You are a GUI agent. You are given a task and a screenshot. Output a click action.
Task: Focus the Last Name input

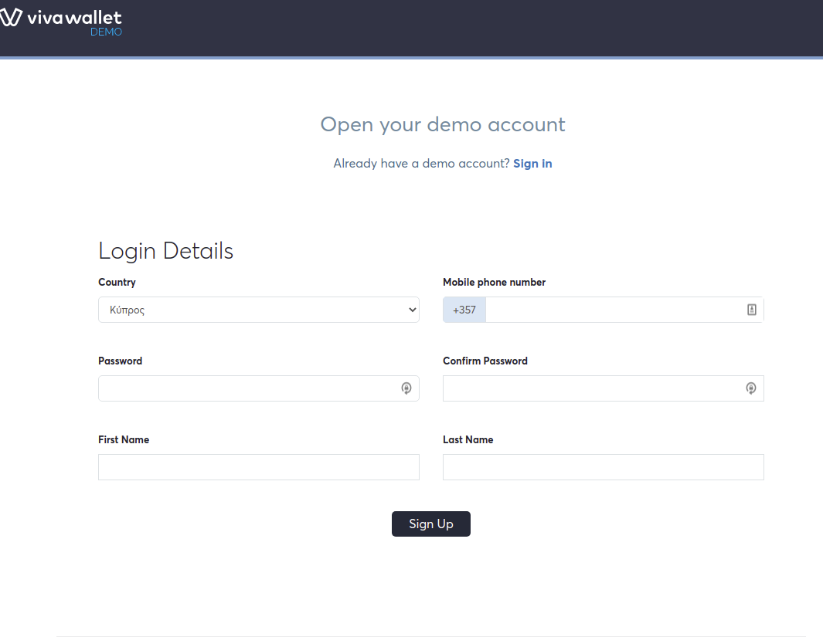coord(603,467)
